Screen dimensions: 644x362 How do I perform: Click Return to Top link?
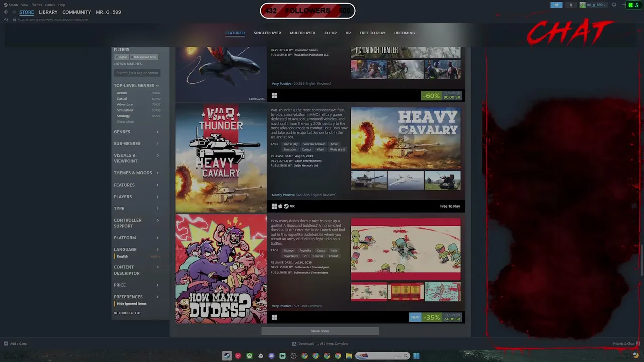[127, 313]
